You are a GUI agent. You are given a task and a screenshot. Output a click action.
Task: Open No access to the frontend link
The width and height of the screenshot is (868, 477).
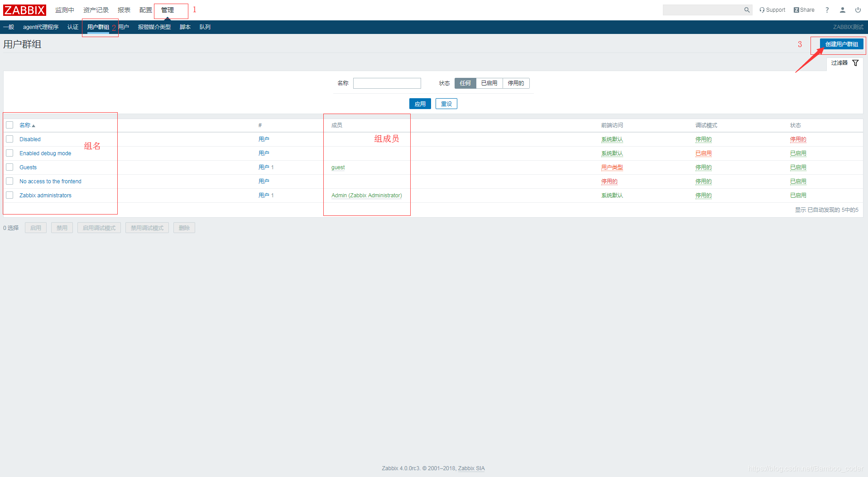[x=50, y=181]
